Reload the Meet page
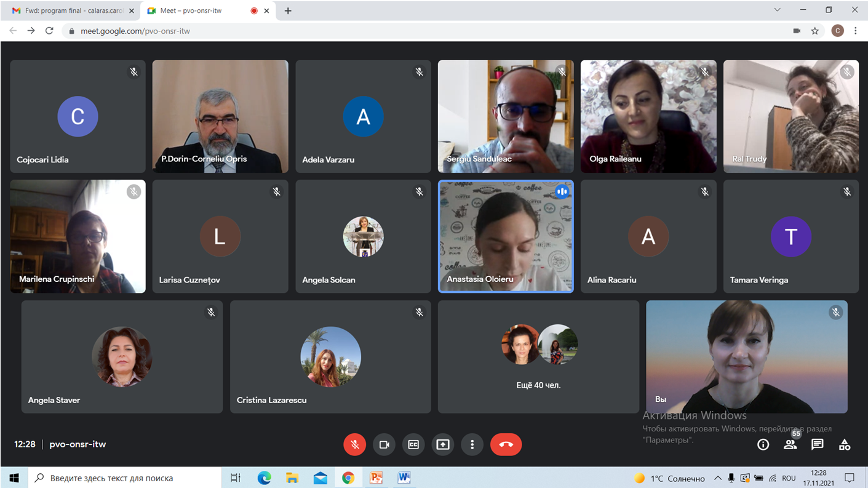The width and height of the screenshot is (868, 488). click(49, 31)
